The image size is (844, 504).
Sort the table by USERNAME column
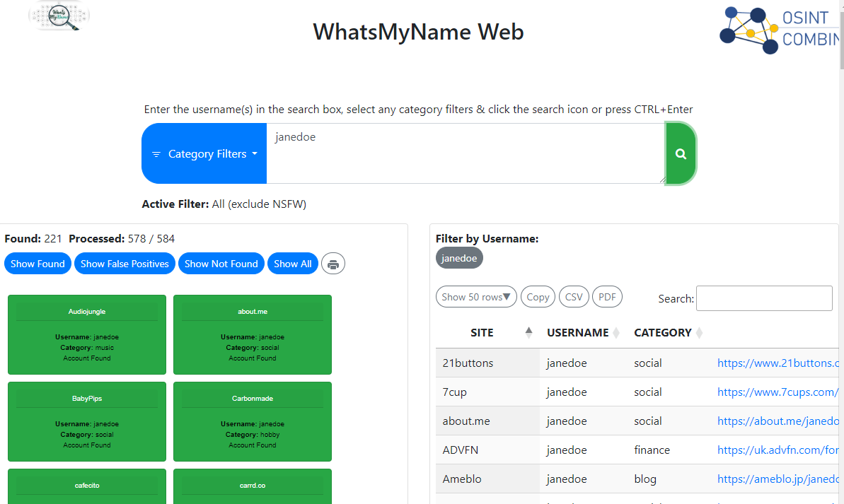(x=583, y=333)
